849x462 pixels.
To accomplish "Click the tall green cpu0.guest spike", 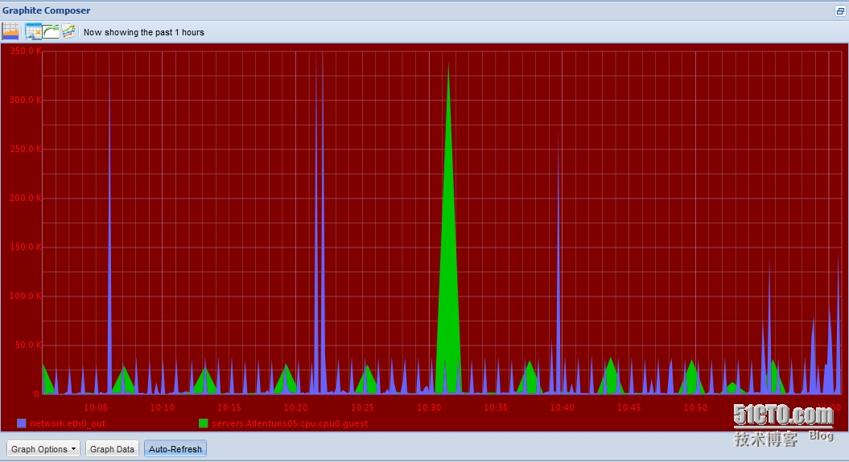I will pyautogui.click(x=448, y=271).
